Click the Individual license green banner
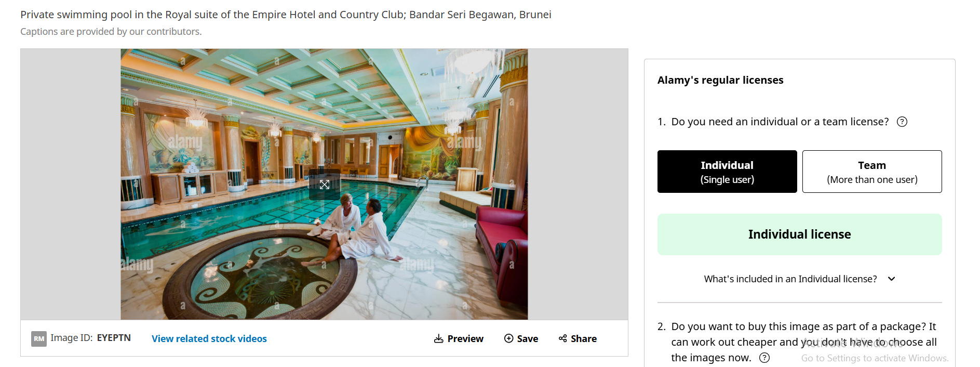 (x=800, y=234)
